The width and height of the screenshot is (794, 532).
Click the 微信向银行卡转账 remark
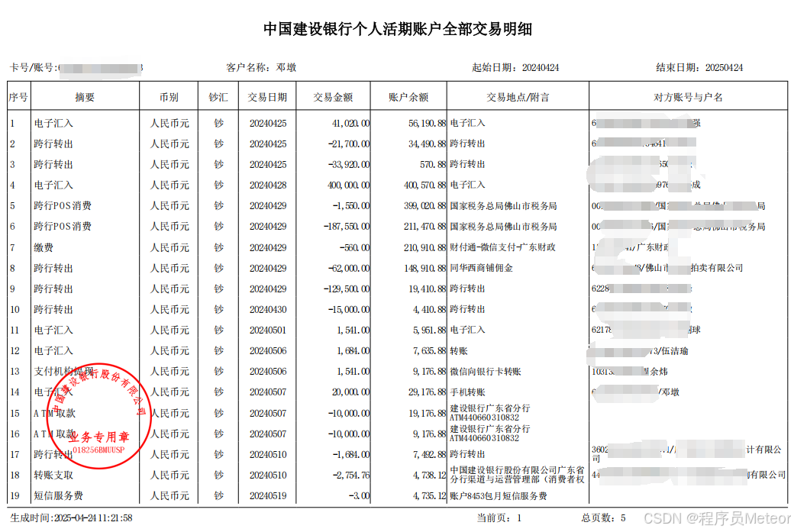[485, 372]
